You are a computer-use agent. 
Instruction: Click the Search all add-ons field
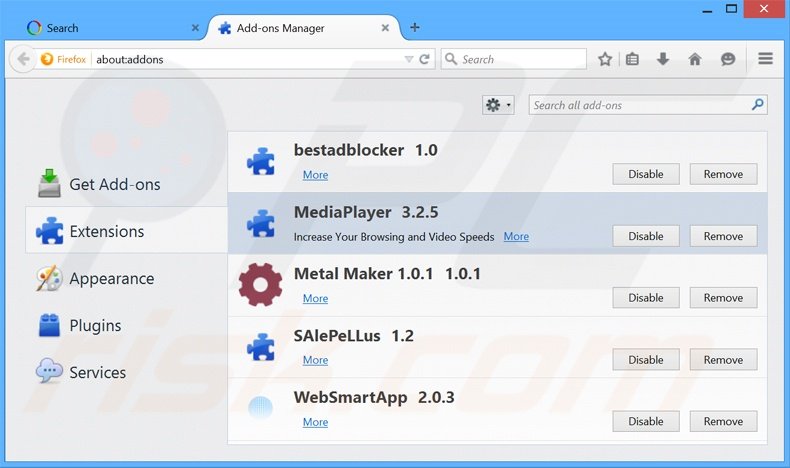pos(648,105)
